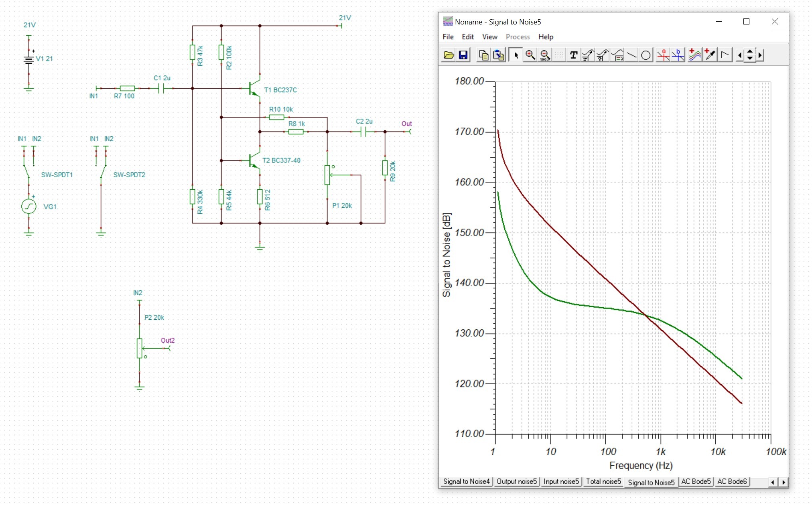Select the V1 21 battery symbol
This screenshot has height=505, width=812.
pos(28,60)
